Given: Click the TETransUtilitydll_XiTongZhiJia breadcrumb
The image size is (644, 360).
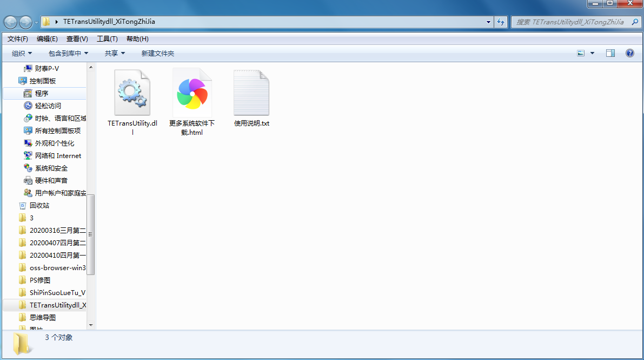Looking at the screenshot, I should pyautogui.click(x=109, y=22).
